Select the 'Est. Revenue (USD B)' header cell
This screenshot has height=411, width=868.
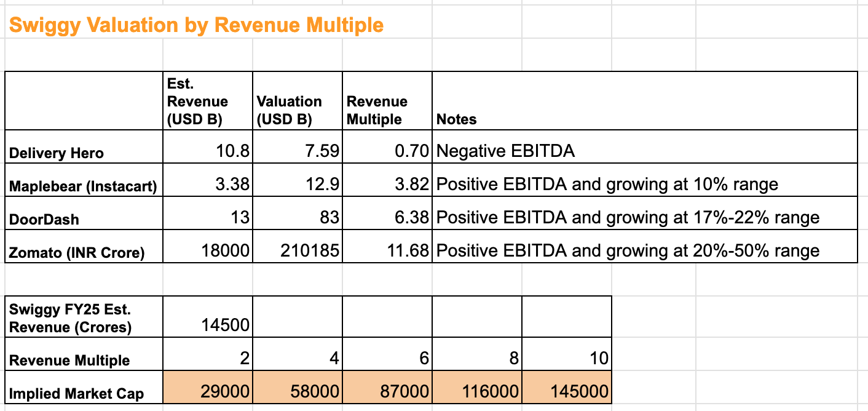(x=208, y=101)
